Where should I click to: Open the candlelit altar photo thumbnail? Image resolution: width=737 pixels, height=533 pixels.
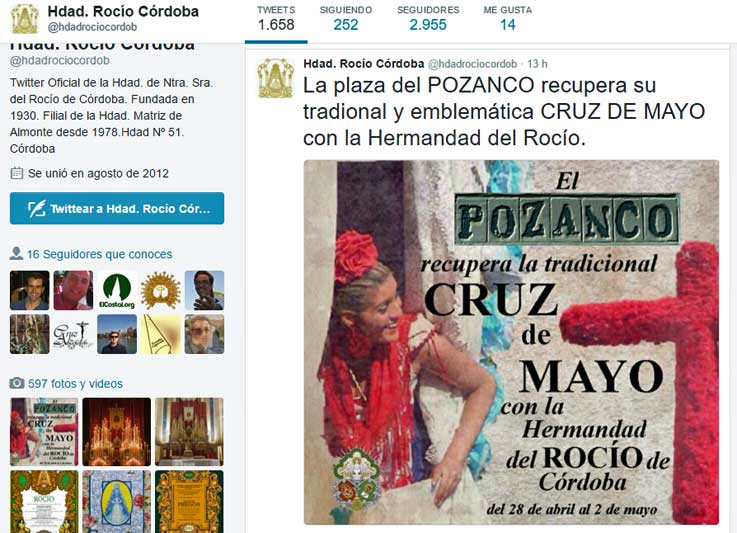tap(117, 432)
